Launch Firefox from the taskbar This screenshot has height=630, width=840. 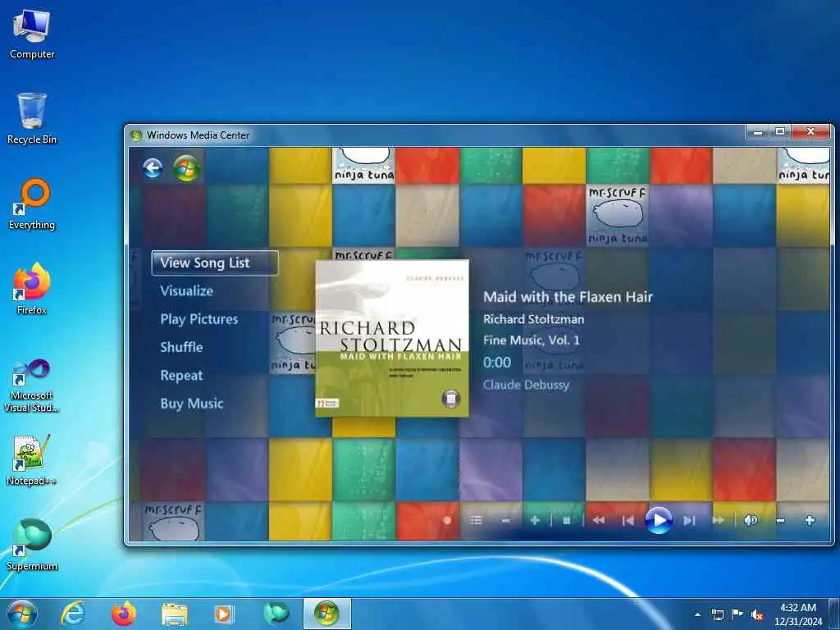[123, 614]
